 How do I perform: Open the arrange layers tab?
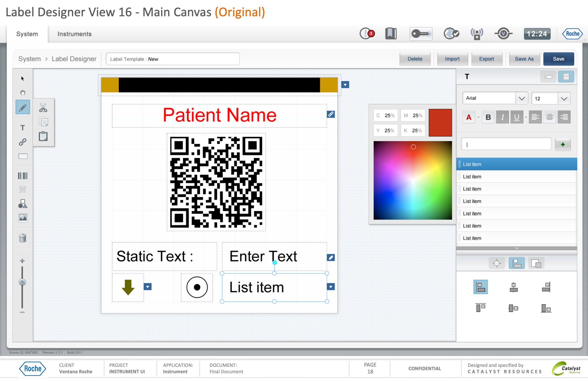536,263
